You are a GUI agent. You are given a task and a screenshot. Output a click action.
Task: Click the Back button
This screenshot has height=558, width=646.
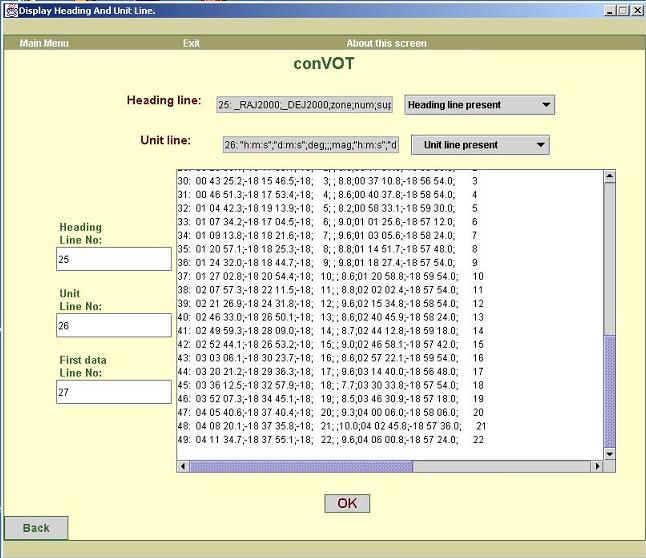(36, 528)
